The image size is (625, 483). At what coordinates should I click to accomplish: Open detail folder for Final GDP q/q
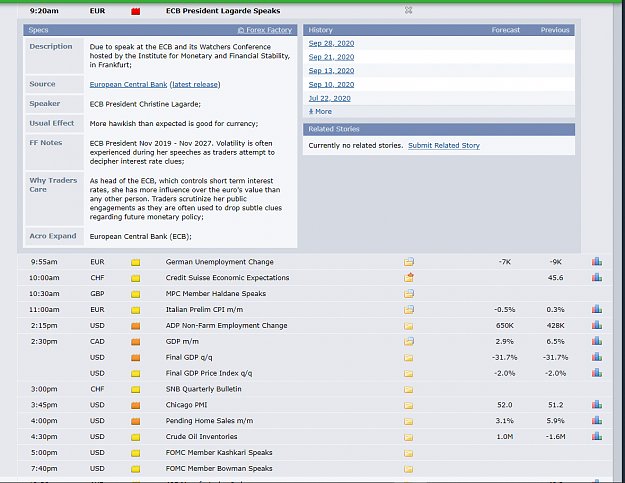point(409,358)
